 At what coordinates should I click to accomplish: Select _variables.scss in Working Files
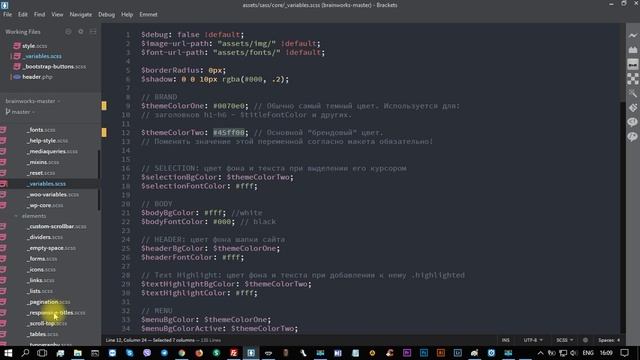(42, 56)
